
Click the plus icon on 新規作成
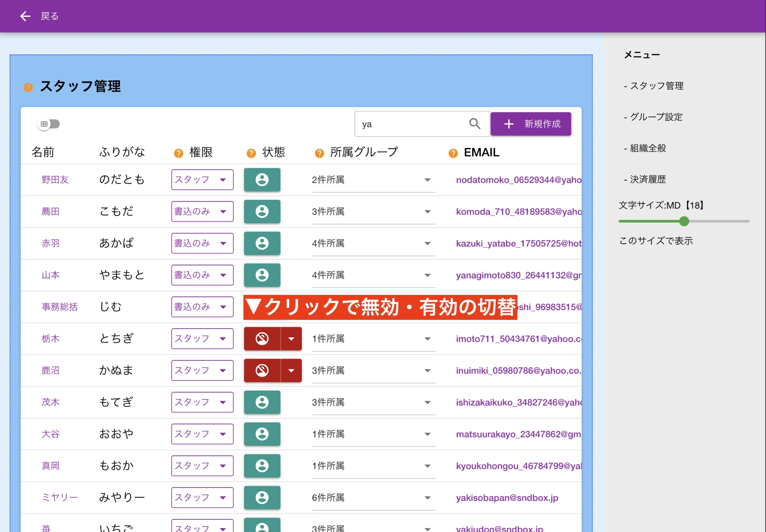click(x=508, y=124)
